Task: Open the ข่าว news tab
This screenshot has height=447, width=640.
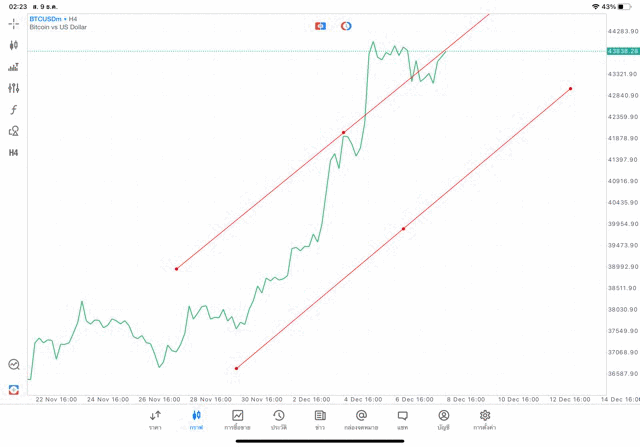Action: 320,419
